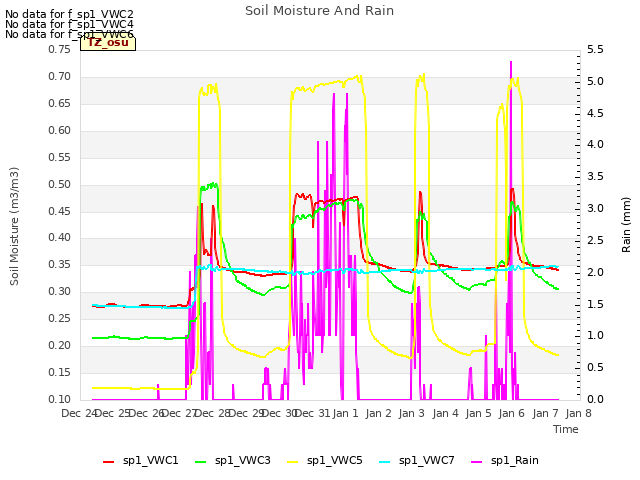The height and width of the screenshot is (480, 640).
Task: Click the Jan 4 date tick label
Action: click(x=445, y=413)
